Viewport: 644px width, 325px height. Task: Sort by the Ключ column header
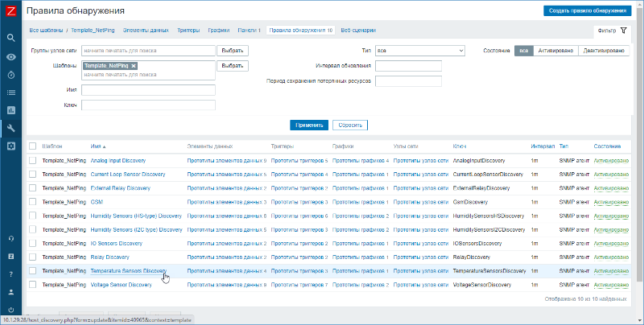point(459,146)
